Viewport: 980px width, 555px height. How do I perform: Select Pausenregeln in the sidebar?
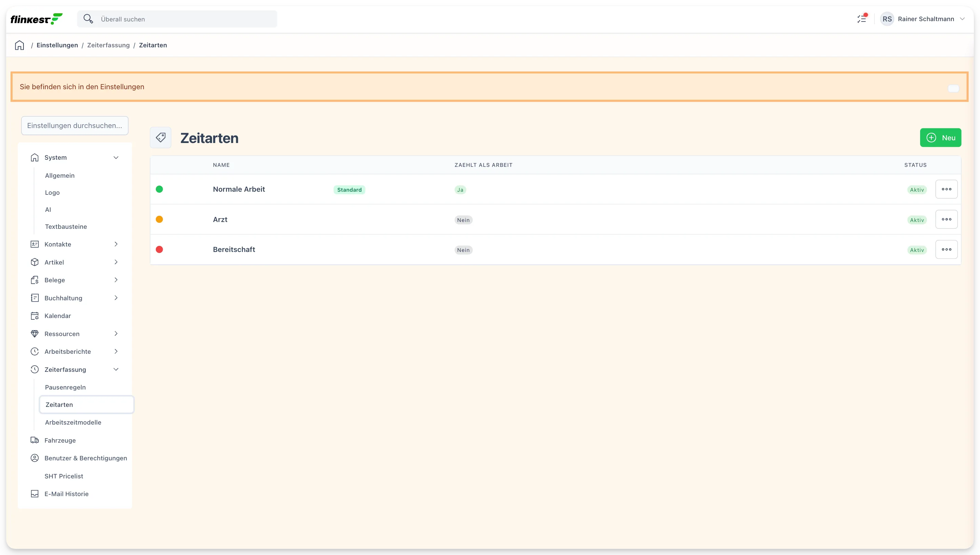(65, 387)
